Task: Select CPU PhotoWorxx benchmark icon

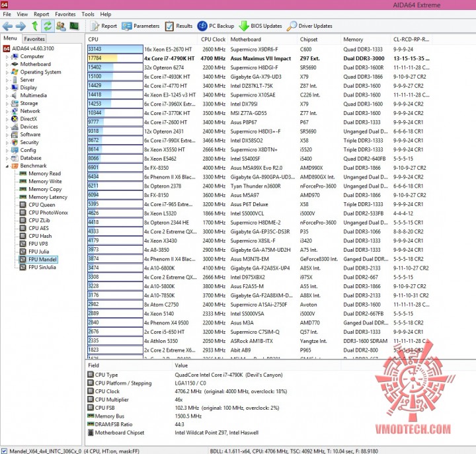Action: (22, 213)
